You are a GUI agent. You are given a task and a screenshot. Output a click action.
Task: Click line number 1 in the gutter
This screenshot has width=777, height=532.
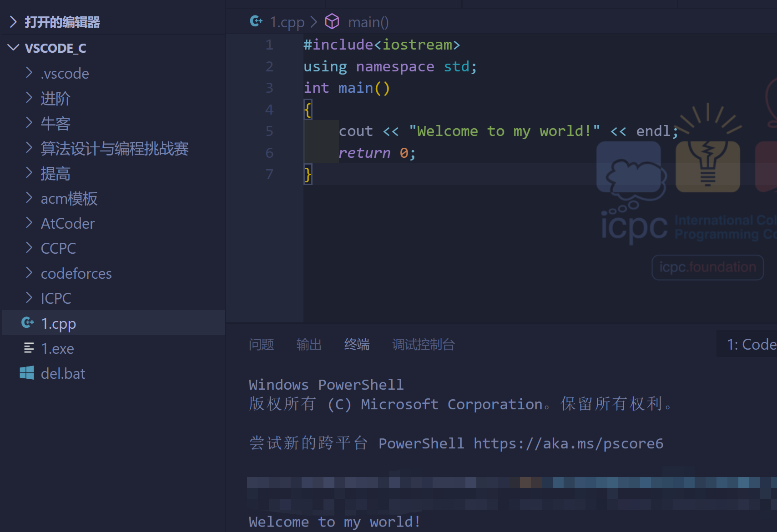270,45
